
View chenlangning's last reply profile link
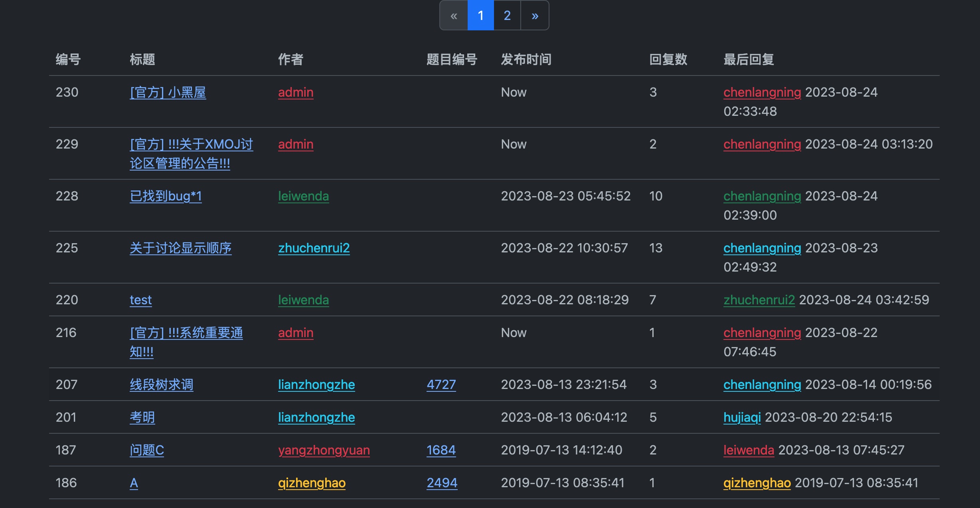pyautogui.click(x=762, y=92)
